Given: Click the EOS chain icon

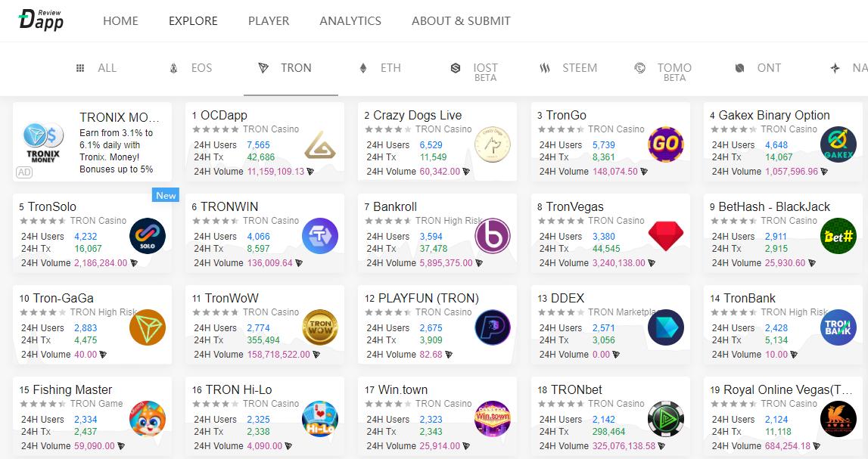Looking at the screenshot, I should coord(174,68).
